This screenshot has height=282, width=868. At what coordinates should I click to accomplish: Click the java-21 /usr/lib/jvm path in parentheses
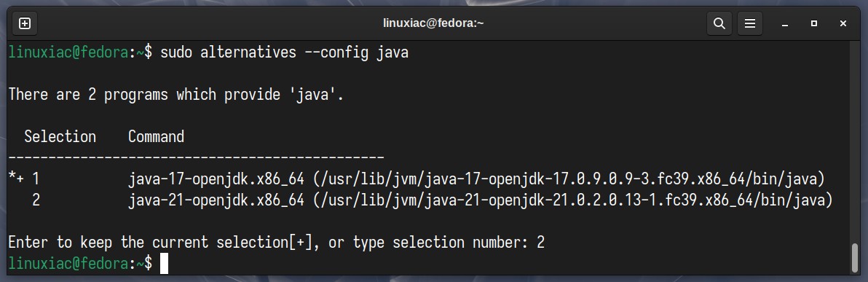(573, 200)
